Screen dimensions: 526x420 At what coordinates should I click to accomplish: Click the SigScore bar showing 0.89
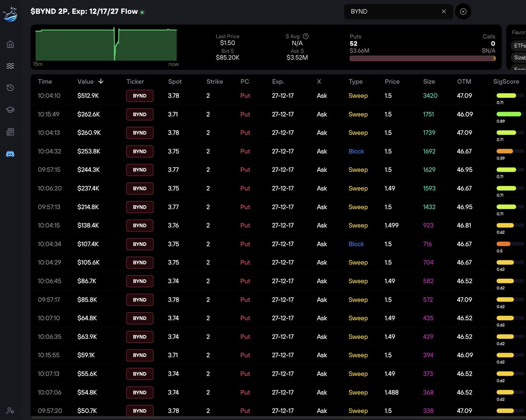coord(510,114)
